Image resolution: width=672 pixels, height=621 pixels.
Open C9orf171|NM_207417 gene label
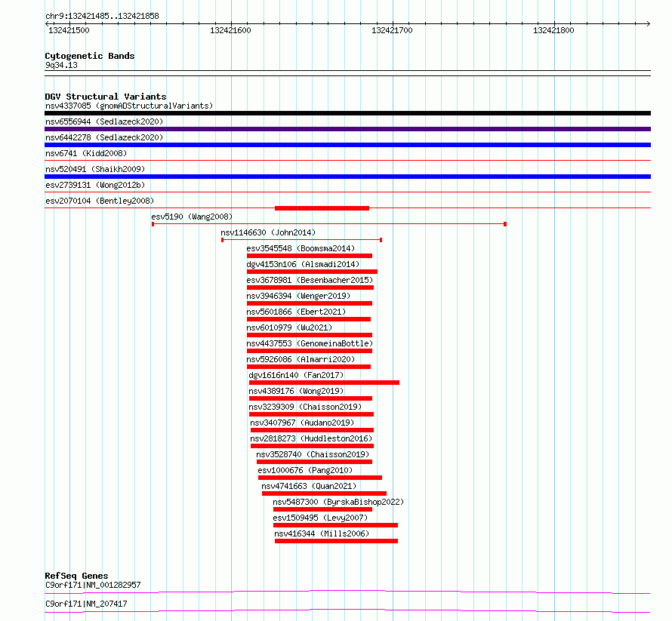tap(86, 604)
